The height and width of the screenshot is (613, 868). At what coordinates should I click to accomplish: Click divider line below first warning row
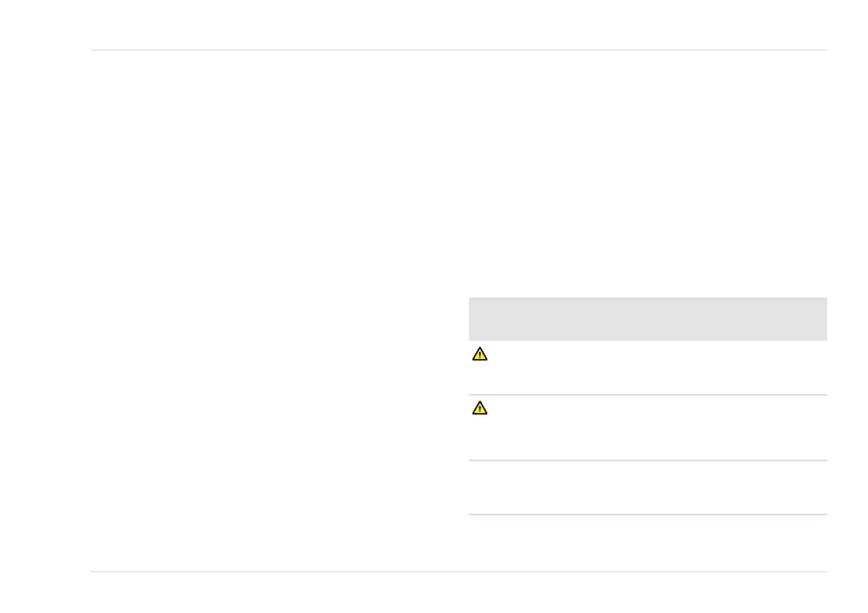coord(647,395)
